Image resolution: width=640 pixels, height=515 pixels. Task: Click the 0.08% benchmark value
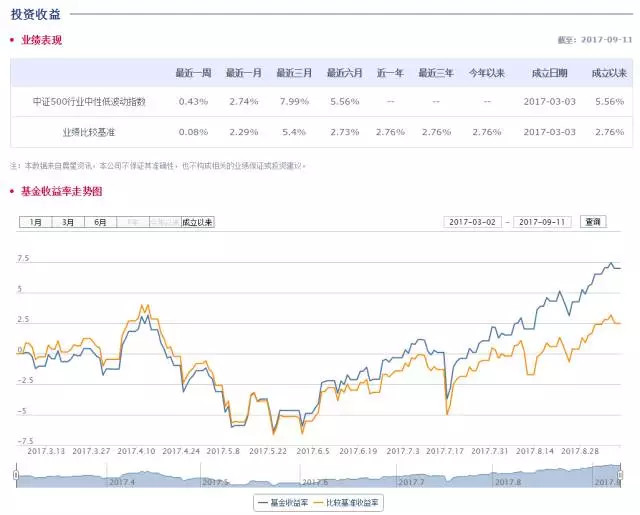pos(193,132)
